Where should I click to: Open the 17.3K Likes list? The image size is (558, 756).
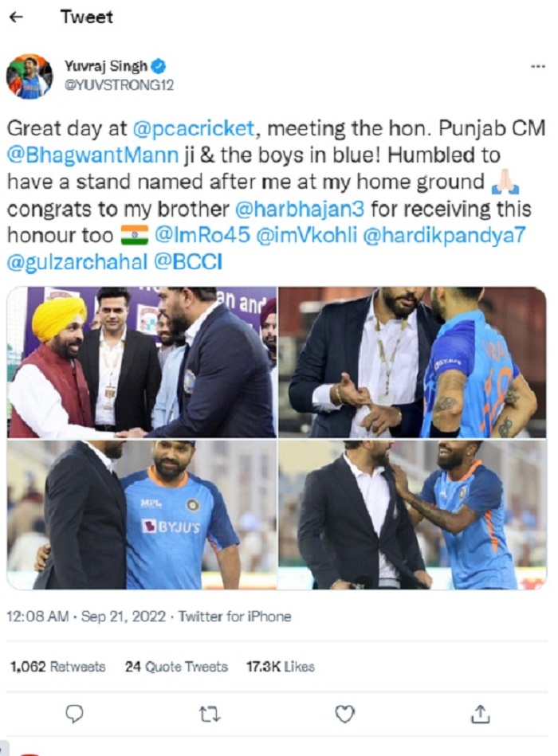[281, 667]
